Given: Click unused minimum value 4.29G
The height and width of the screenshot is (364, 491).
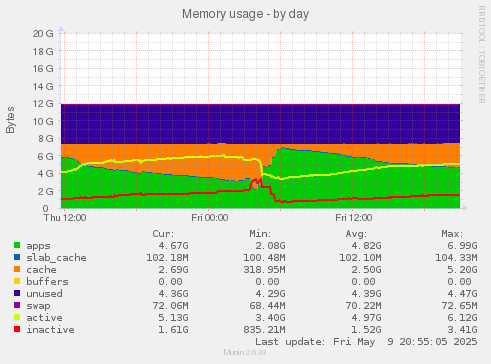Looking at the screenshot, I should click(270, 294).
